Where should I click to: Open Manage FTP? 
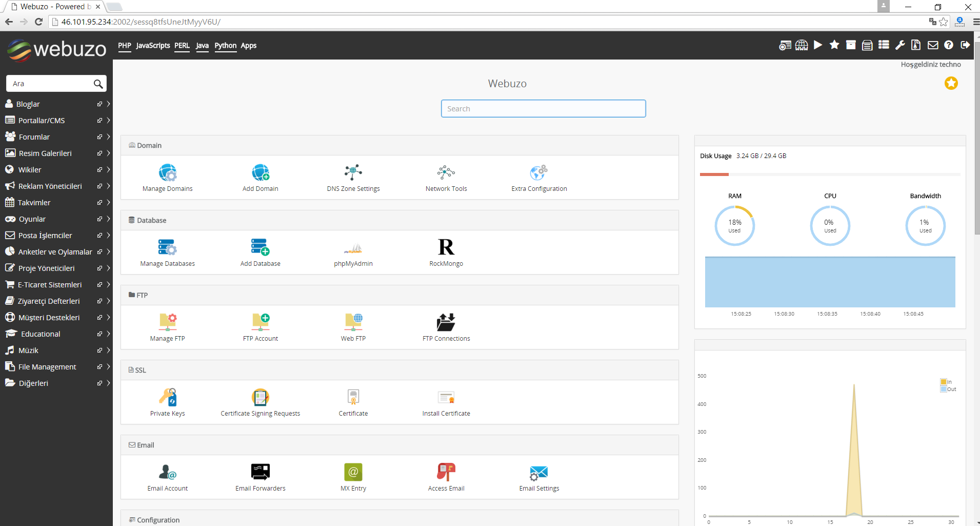click(167, 327)
